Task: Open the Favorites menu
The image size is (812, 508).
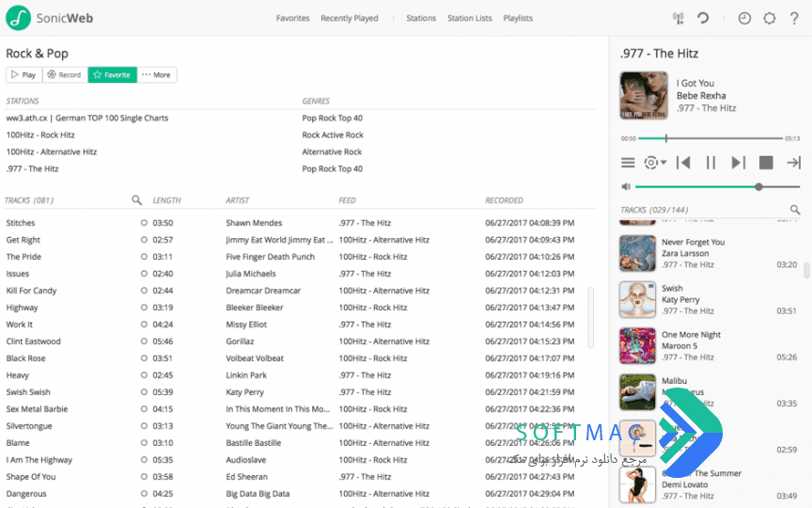Action: pyautogui.click(x=292, y=18)
